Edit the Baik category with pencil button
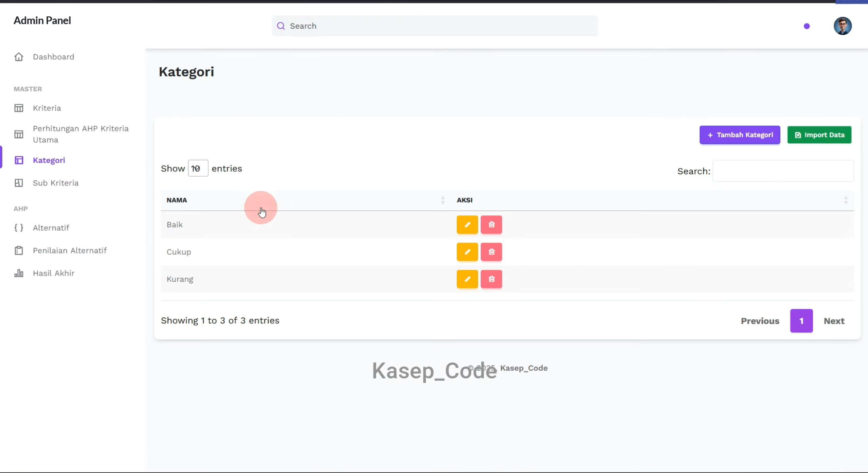868x473 pixels. pos(467,225)
